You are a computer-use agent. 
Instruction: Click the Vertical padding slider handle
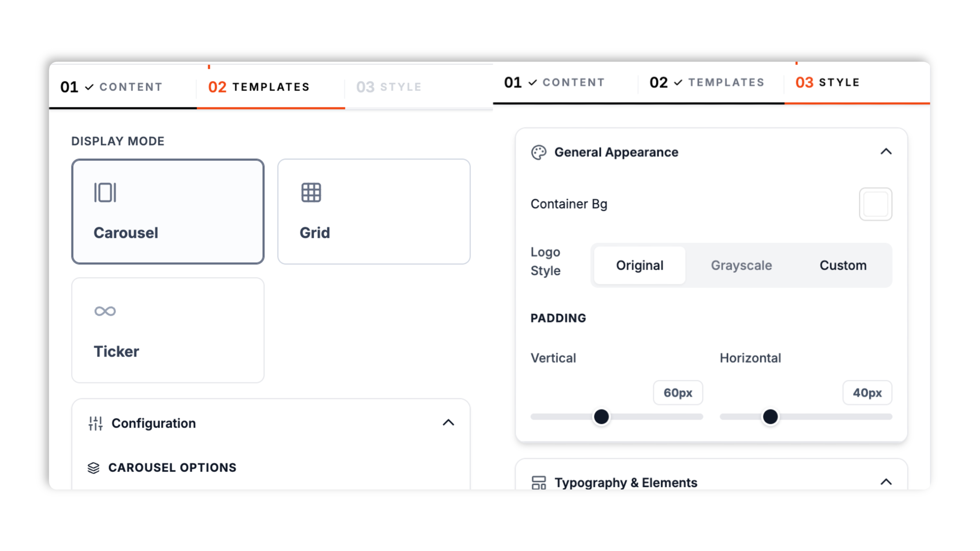pos(602,417)
